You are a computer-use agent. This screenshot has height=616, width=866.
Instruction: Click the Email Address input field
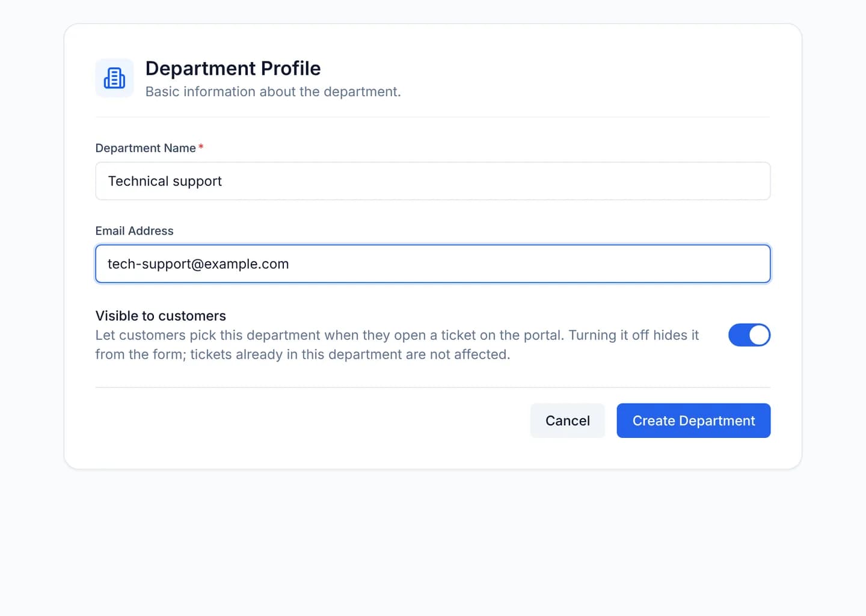(432, 263)
